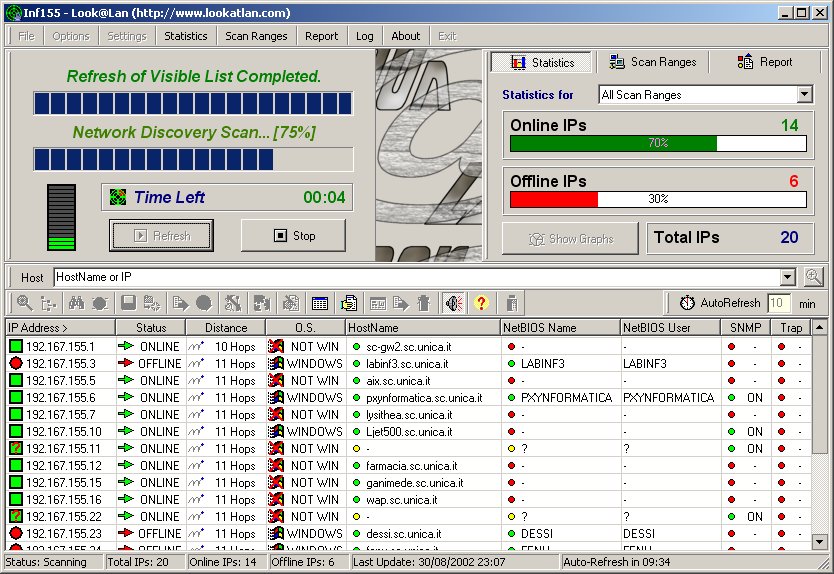
Task: Click the trash delete icon in toolbar
Action: click(424, 303)
